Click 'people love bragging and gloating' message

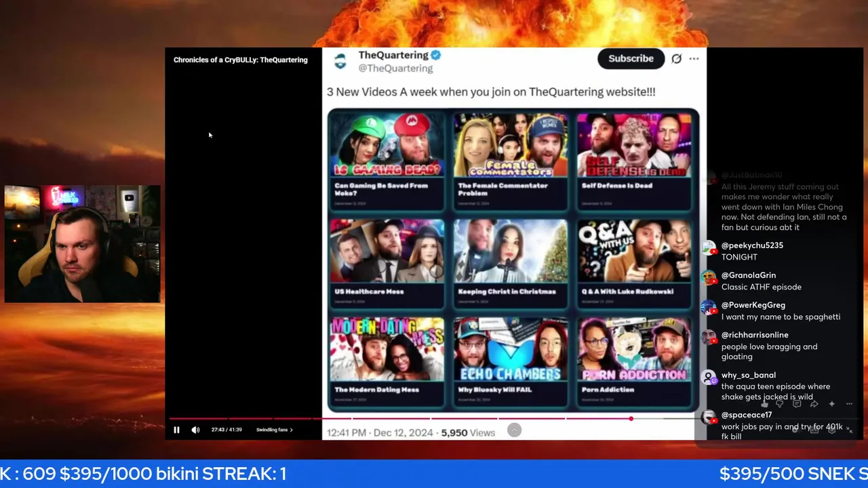click(769, 352)
